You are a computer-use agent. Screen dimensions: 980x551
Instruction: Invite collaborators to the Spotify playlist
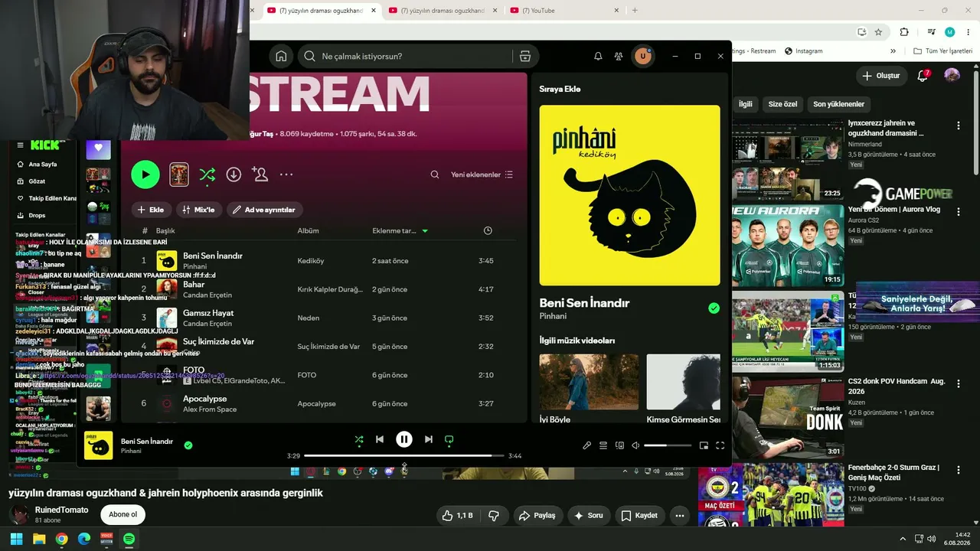[260, 174]
